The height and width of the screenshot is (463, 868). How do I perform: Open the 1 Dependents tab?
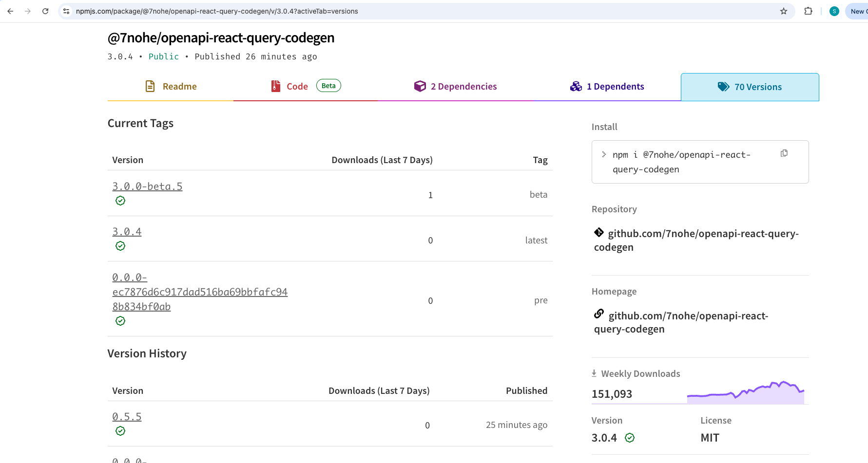(607, 87)
